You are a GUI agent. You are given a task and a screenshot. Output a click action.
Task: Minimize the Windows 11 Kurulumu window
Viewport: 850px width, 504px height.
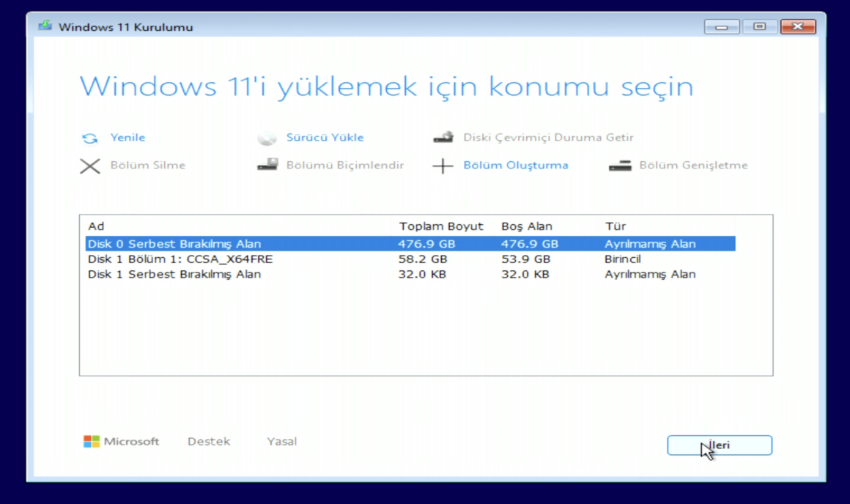pos(722,26)
